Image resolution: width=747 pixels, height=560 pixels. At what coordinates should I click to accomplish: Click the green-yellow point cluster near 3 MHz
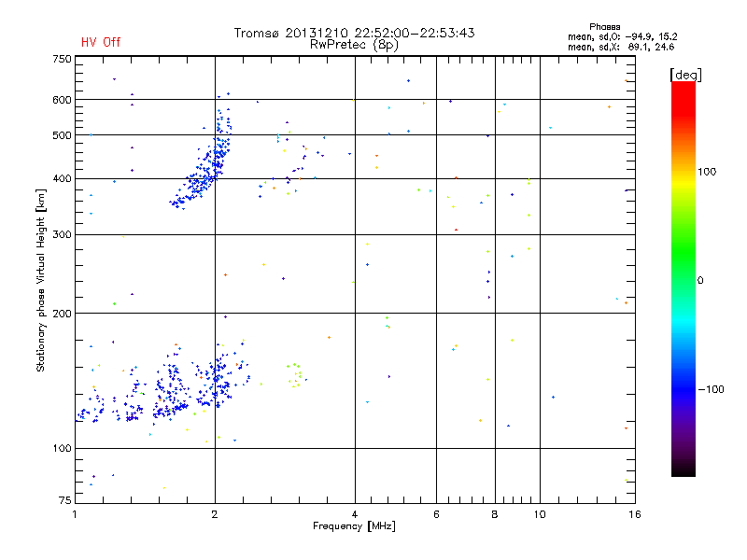pyautogui.click(x=295, y=375)
